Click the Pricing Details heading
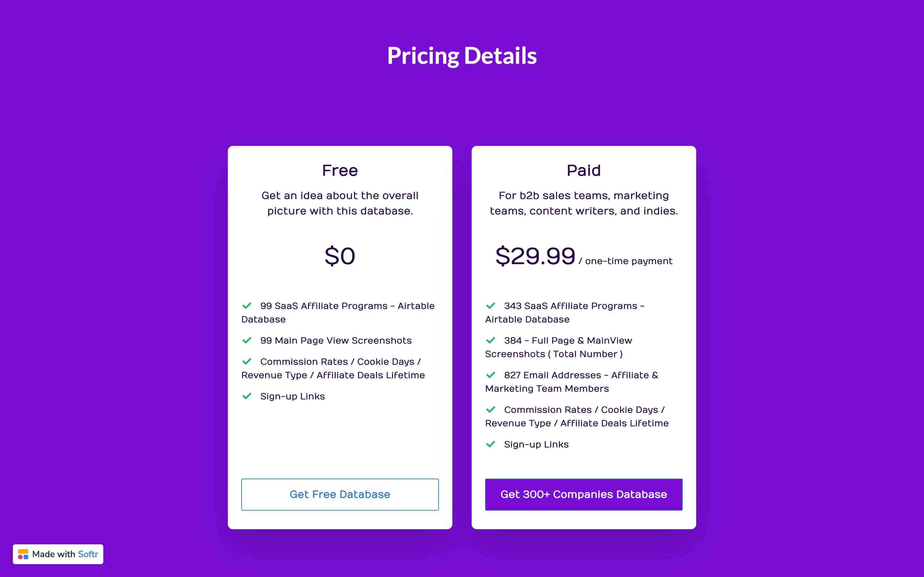Screen dimensions: 924x577 point(462,56)
